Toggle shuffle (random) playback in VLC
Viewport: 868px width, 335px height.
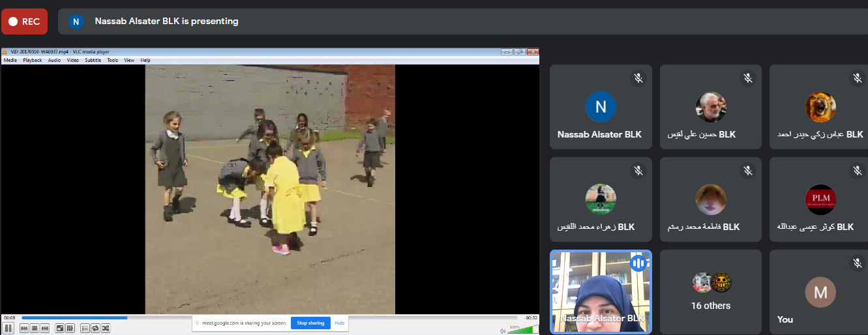(105, 328)
